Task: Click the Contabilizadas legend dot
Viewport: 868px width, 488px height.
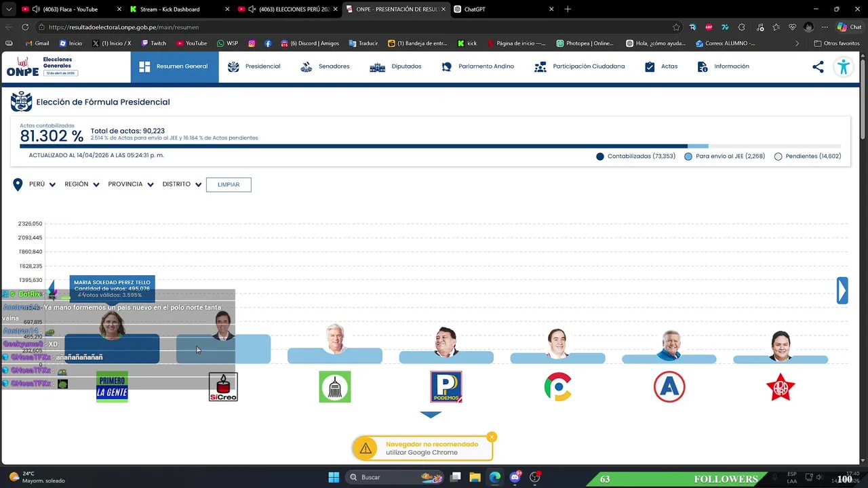Action: 600,157
